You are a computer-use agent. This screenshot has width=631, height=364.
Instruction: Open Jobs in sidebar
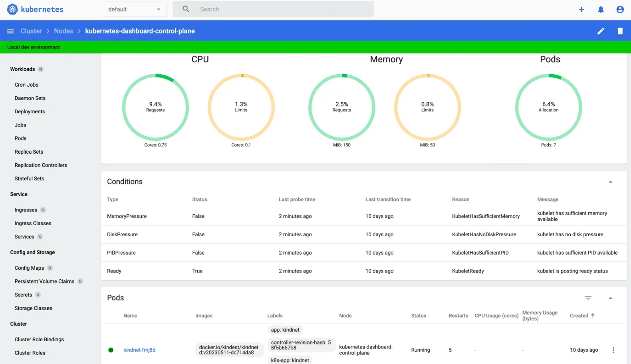(x=20, y=125)
